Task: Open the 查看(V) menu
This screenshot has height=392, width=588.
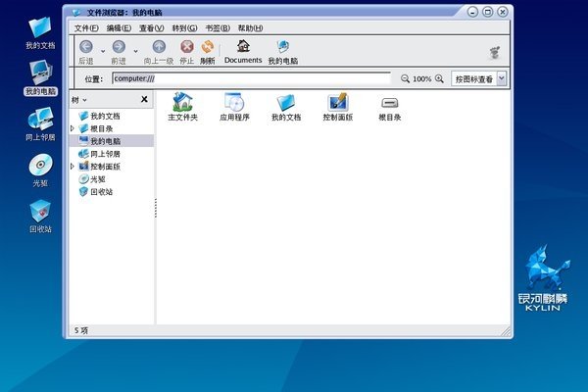Action: [x=152, y=28]
